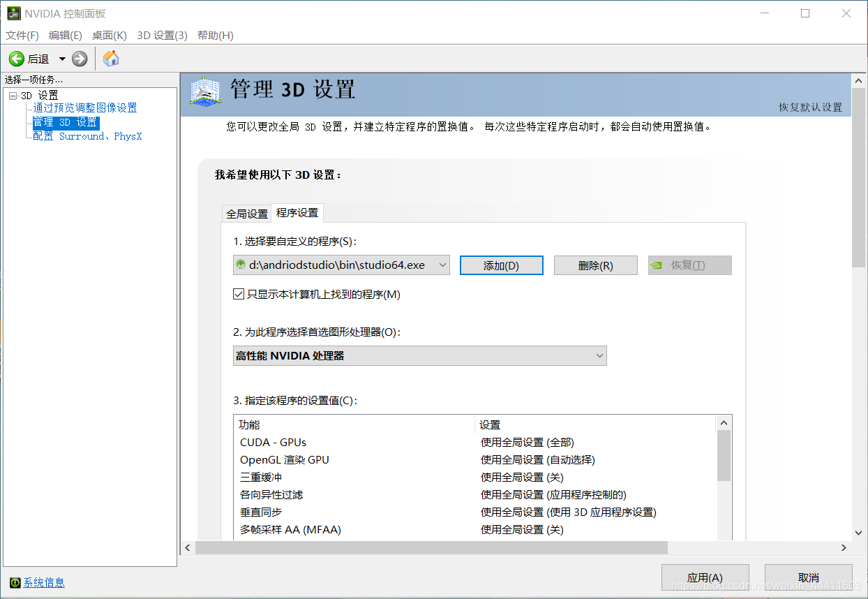
Task: Click the main panel scroll down arrow
Action: pos(859,533)
